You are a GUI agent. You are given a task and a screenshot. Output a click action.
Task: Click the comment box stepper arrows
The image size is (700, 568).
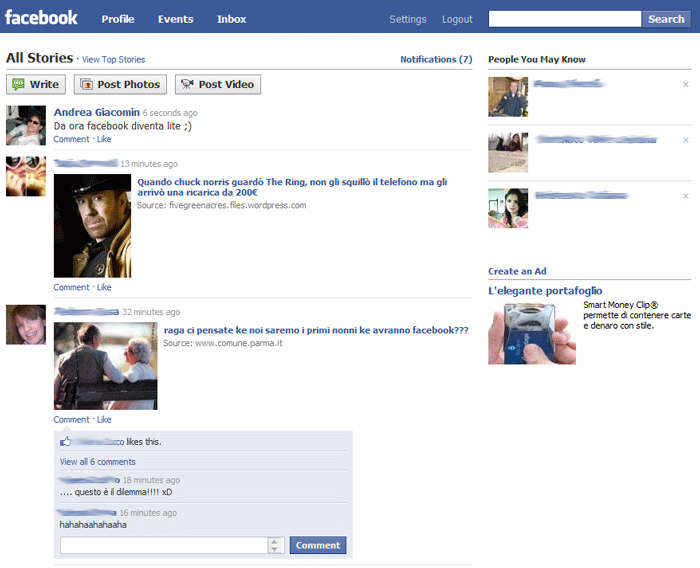275,545
